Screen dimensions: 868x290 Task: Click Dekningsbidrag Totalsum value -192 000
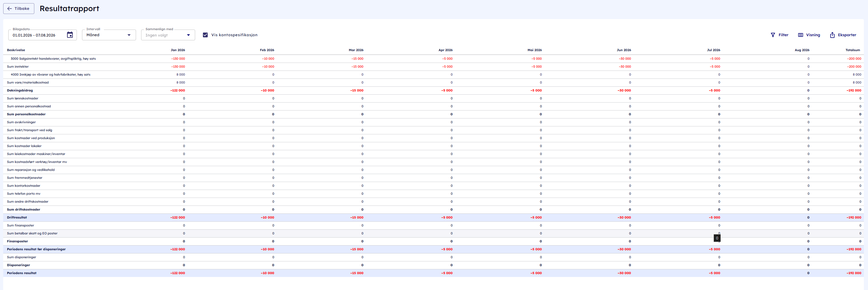tap(854, 90)
